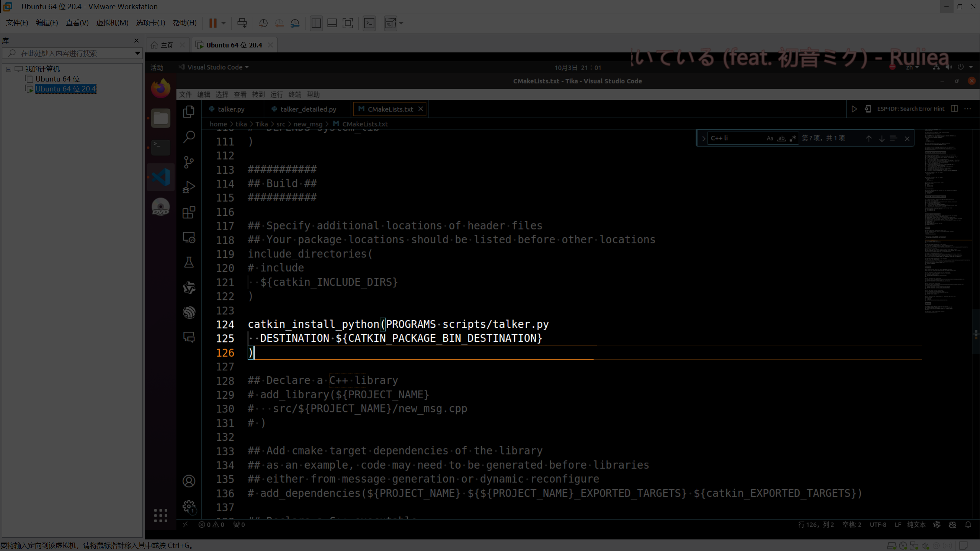Open the library search box dropdown arrow
Viewport: 980px width, 551px height.
tap(137, 53)
